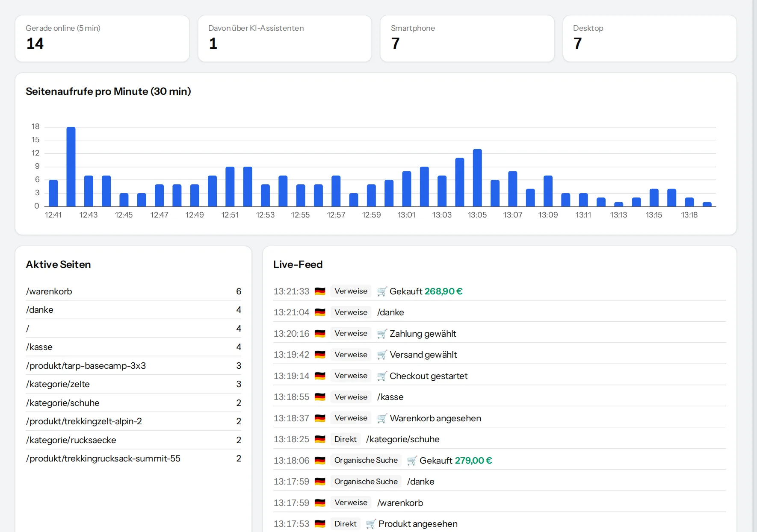Click the cart icon beside Zahlung gewählt

382,334
